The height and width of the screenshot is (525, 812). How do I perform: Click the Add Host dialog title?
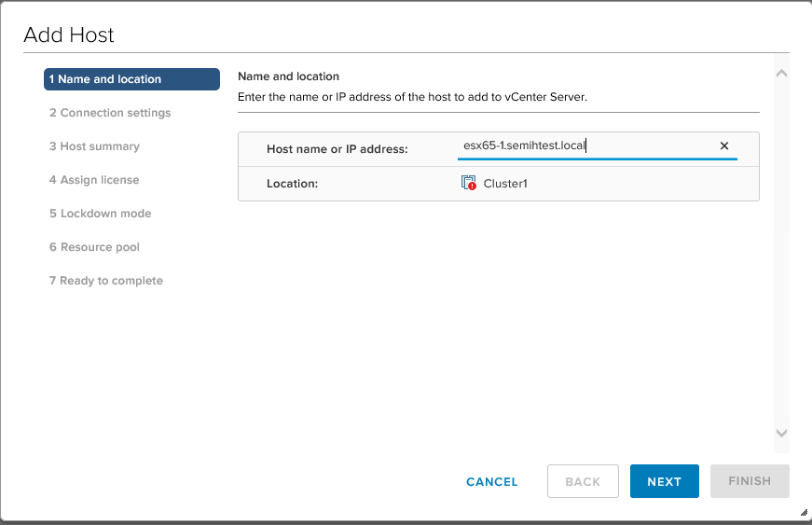point(68,35)
